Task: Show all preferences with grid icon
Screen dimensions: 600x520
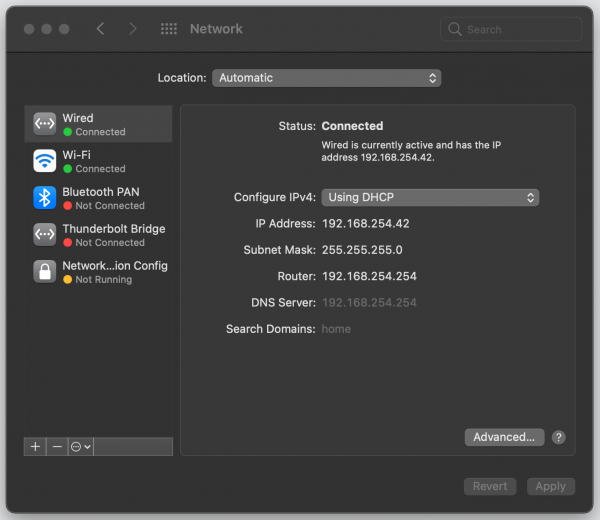Action: coord(169,29)
